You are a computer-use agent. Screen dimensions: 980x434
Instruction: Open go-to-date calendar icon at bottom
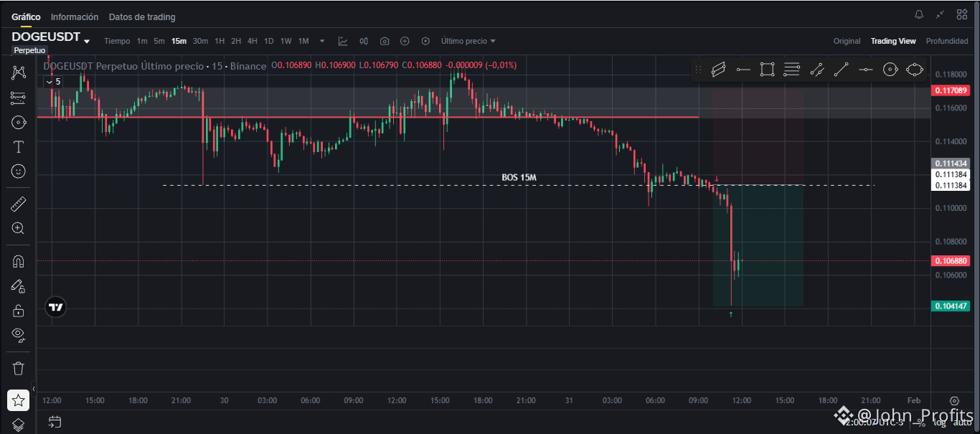(x=55, y=422)
